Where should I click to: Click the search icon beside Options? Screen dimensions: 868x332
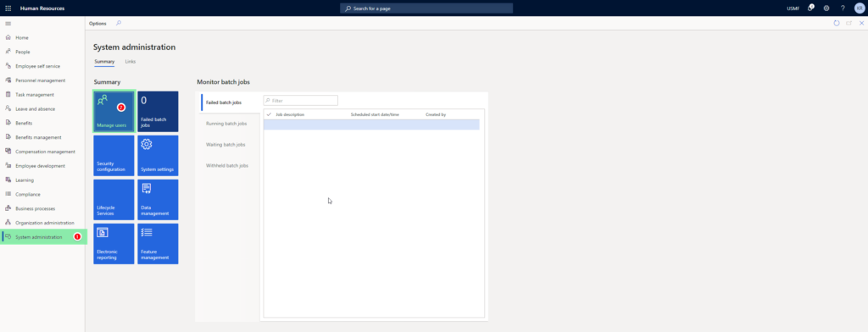click(x=119, y=23)
